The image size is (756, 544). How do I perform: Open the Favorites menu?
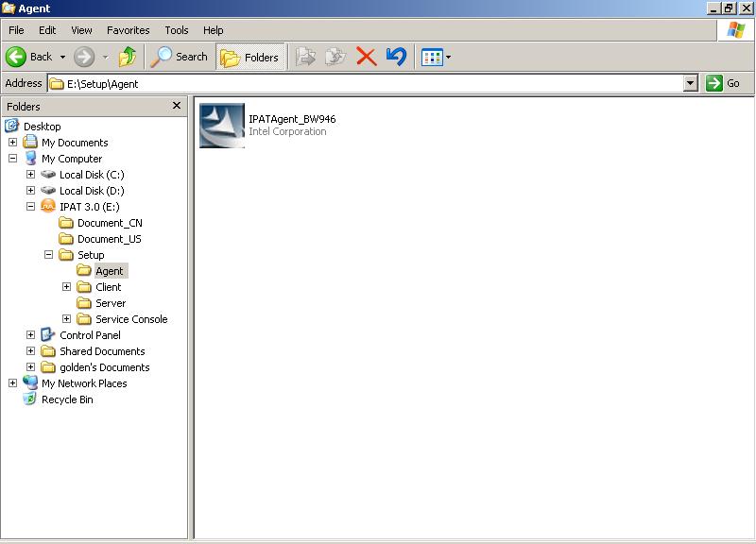[128, 30]
